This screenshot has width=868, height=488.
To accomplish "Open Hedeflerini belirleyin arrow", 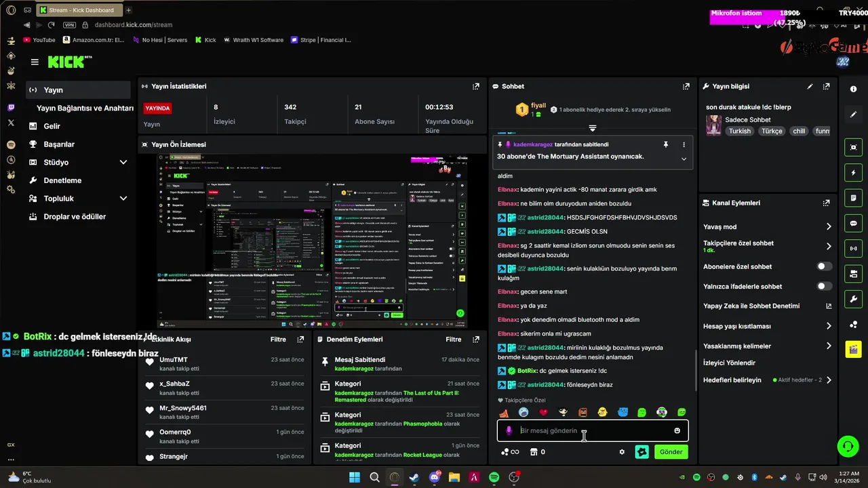I will 829,380.
